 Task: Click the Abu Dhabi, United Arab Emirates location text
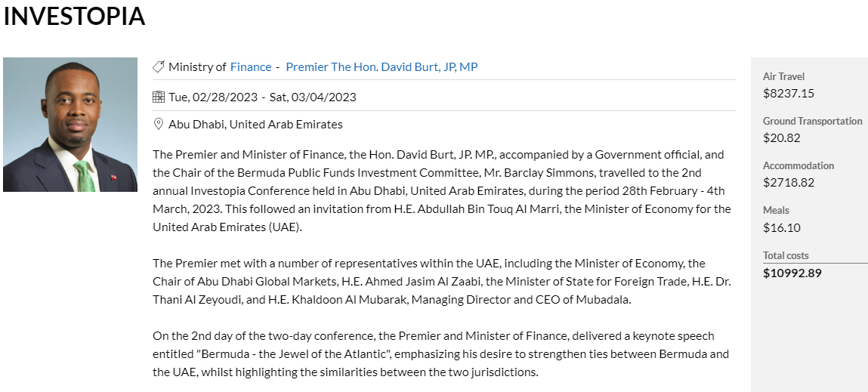click(255, 124)
